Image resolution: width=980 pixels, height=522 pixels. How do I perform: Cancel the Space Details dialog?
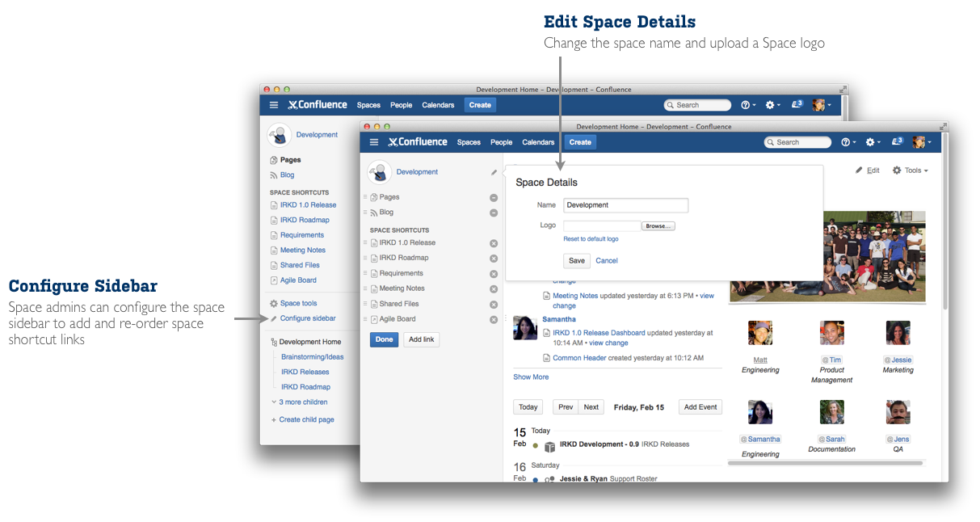tap(607, 261)
